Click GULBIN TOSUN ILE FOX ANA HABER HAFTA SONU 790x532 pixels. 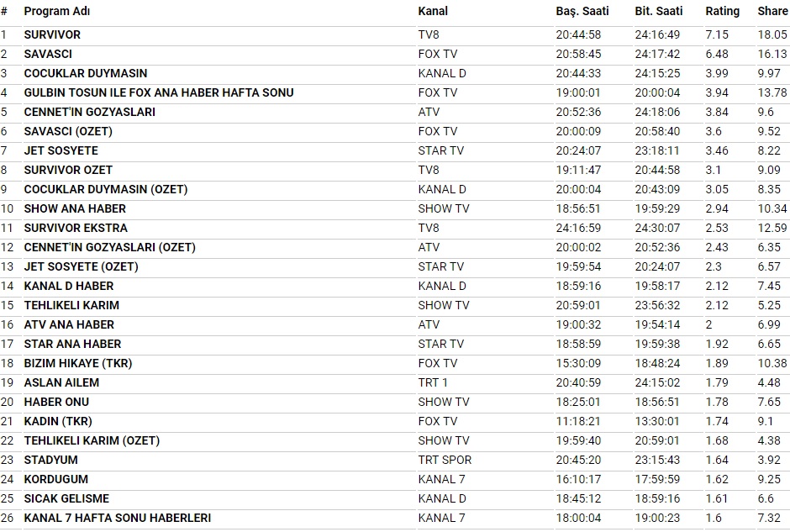point(158,92)
